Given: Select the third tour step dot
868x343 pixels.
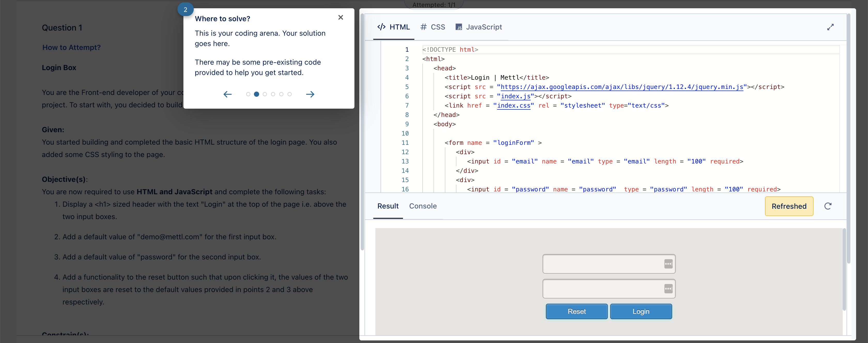Looking at the screenshot, I should click(265, 94).
